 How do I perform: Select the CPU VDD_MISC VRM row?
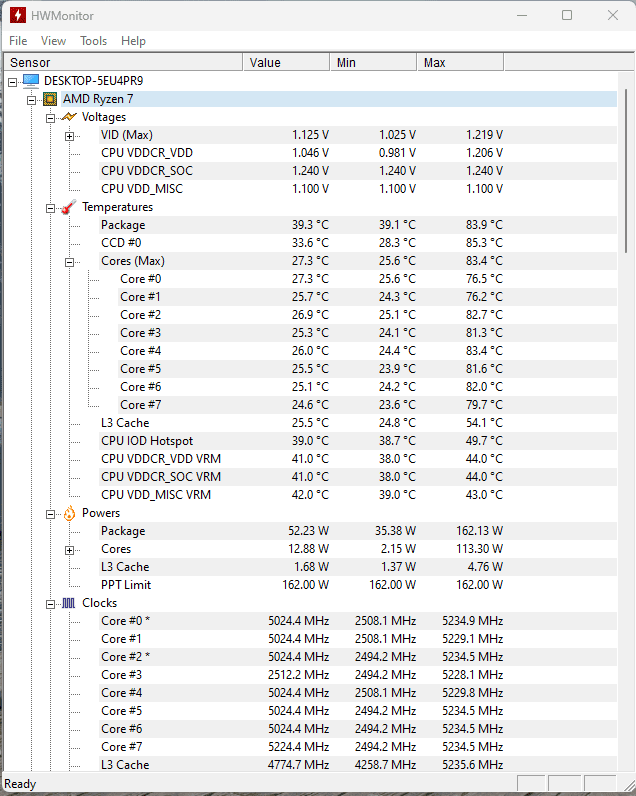click(x=358, y=495)
